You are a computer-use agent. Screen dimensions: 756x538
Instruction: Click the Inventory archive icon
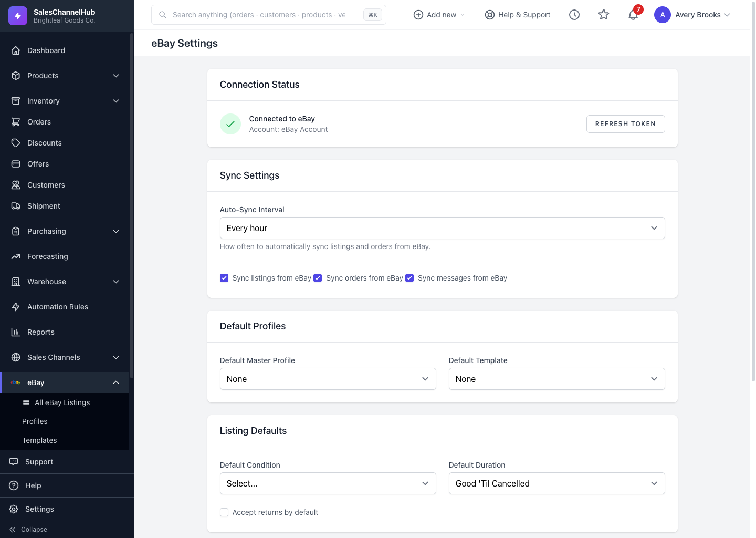coord(16,101)
